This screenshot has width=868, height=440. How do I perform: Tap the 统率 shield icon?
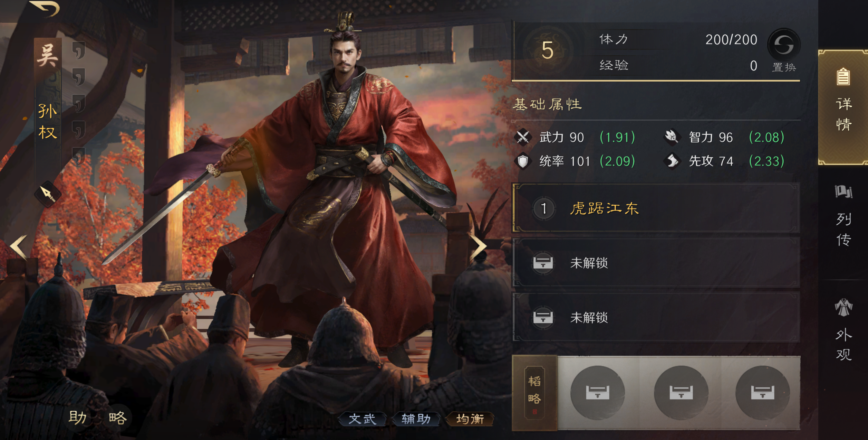click(523, 161)
